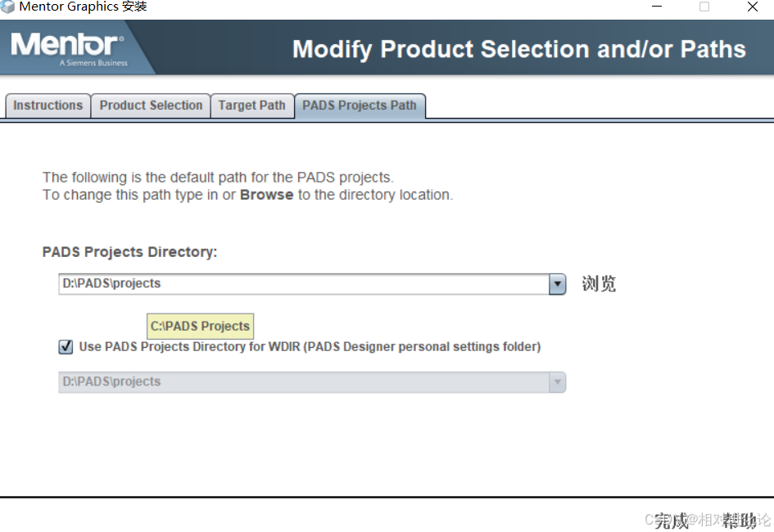Open the Product Selection tab

click(151, 106)
